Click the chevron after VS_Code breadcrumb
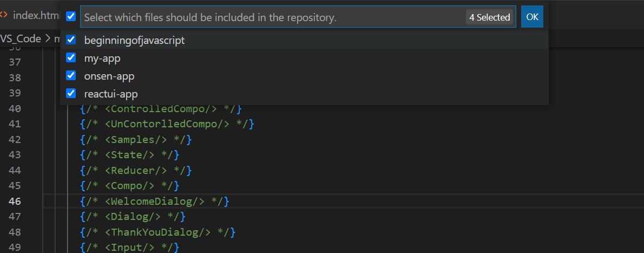This screenshot has width=644, height=253. 48,38
